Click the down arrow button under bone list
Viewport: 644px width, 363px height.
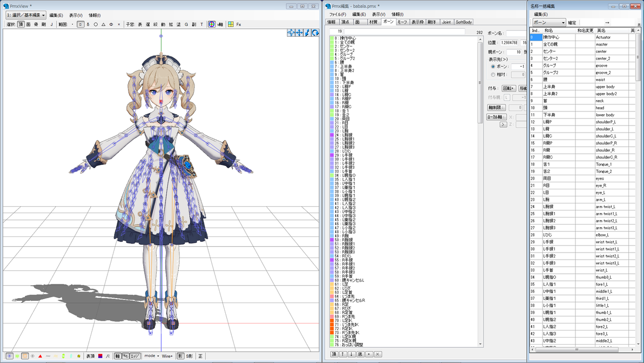(352, 354)
